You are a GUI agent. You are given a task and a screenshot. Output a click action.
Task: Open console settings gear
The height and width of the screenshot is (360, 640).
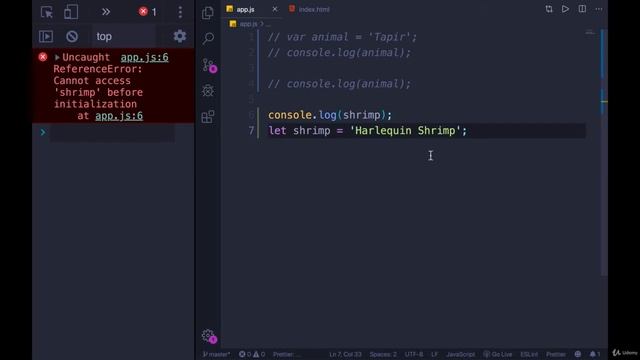[x=180, y=36]
